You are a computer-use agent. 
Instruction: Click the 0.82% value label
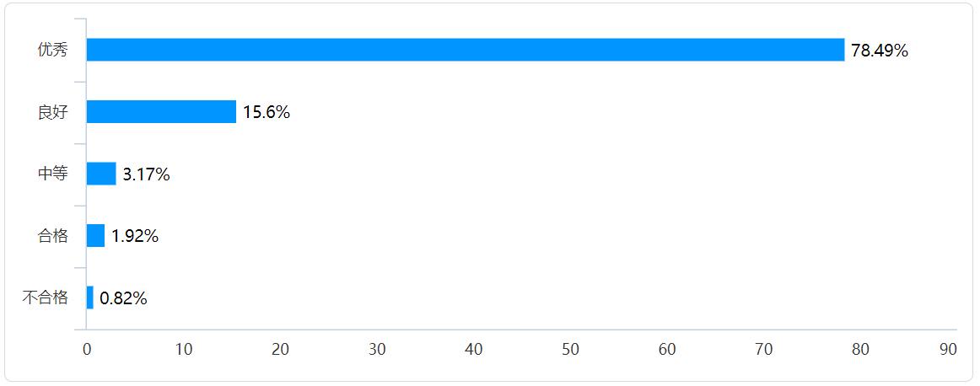click(123, 298)
